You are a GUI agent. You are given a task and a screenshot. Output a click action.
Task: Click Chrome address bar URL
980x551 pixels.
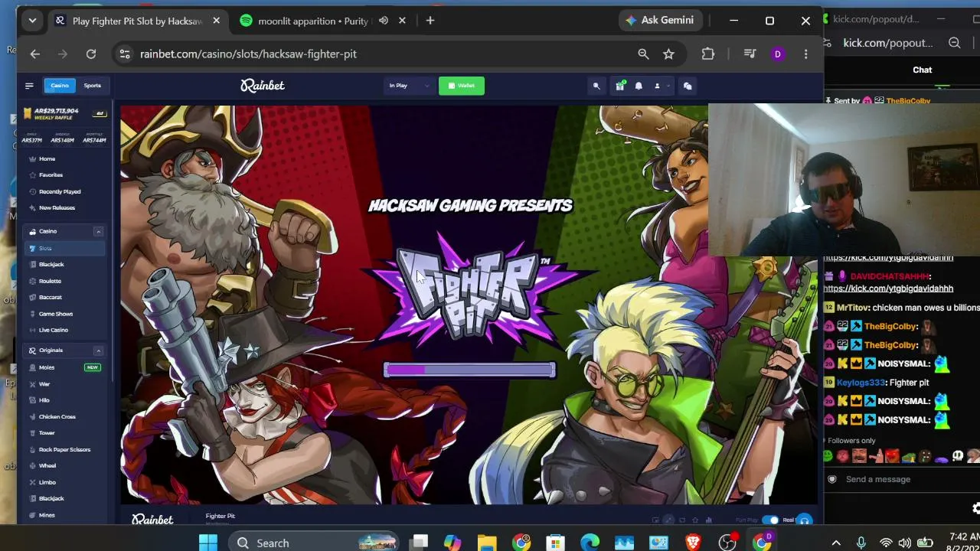[248, 54]
